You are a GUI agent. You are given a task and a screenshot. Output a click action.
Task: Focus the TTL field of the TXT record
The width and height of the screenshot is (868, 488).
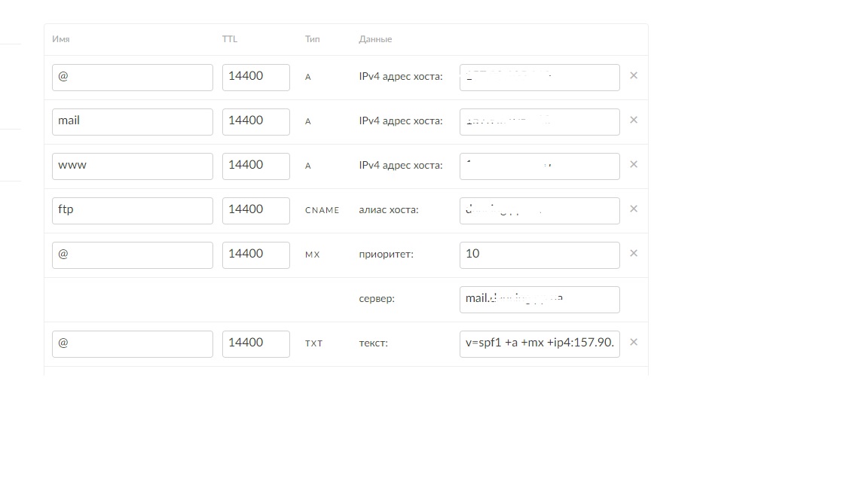255,343
